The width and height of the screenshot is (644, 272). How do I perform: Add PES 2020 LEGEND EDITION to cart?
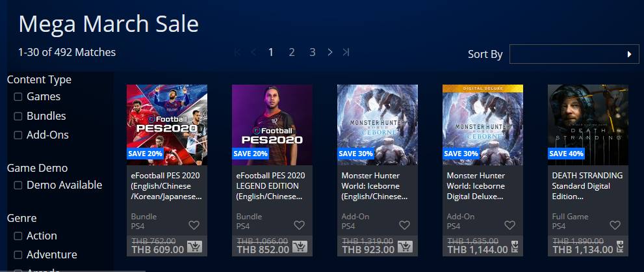click(x=300, y=246)
